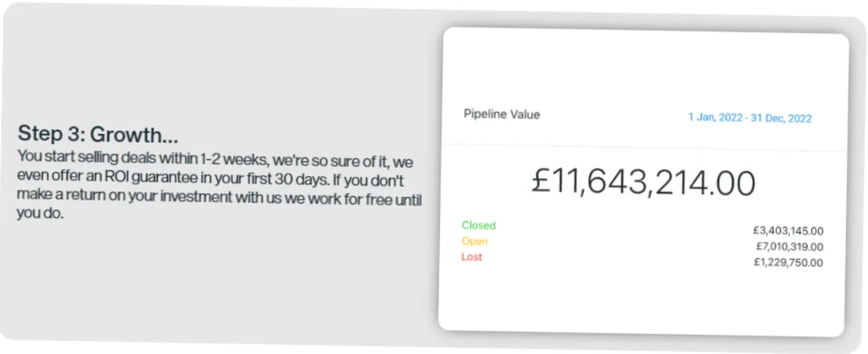Image resolution: width=868 pixels, height=354 pixels.
Task: Click the "Pipeline Value" card title
Action: (x=501, y=115)
